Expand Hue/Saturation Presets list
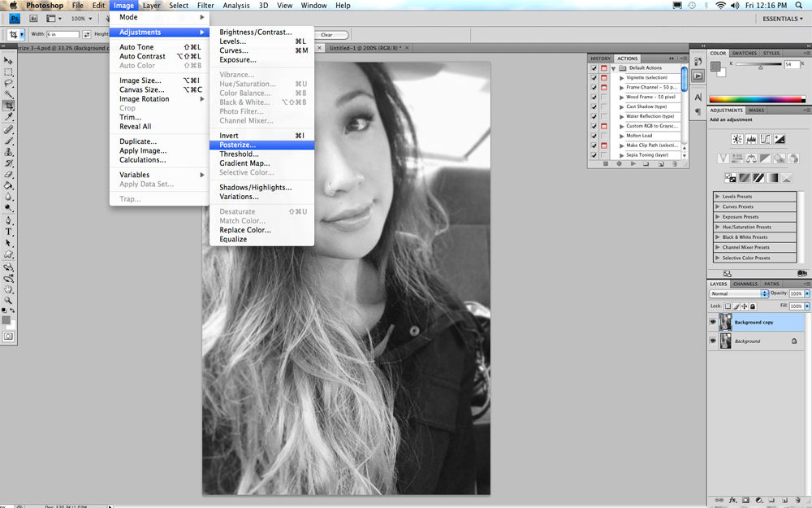 click(717, 227)
